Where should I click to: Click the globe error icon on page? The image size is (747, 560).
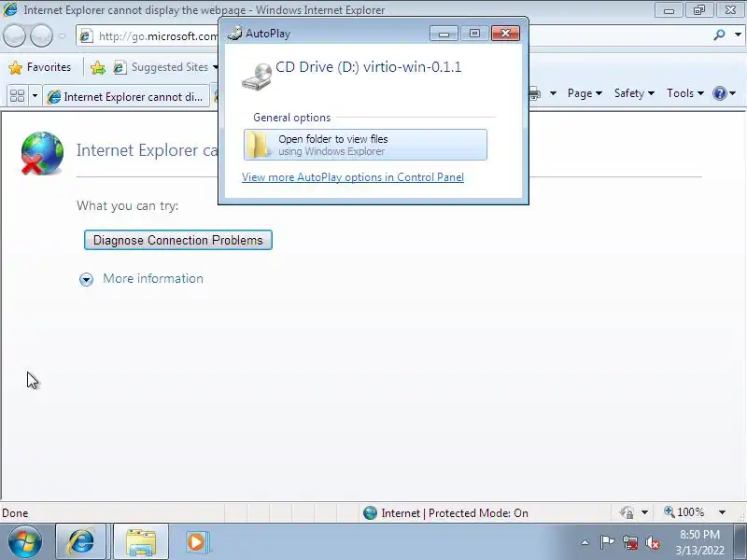pyautogui.click(x=42, y=153)
